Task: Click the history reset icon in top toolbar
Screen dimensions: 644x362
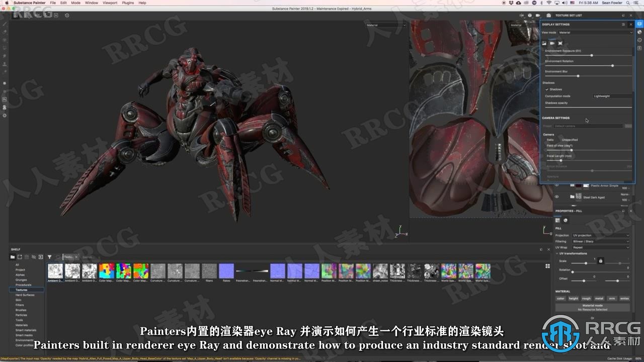Action: (x=67, y=15)
